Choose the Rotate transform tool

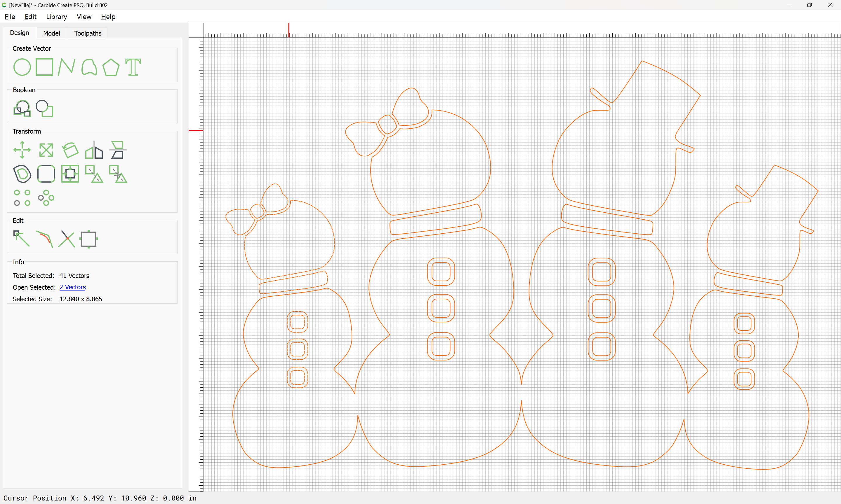pos(70,150)
